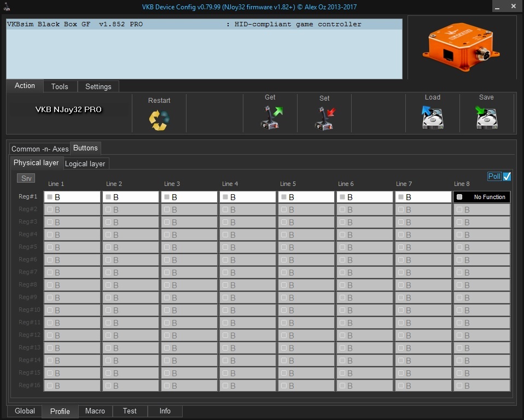Screen dimensions: 524x420
Task: Click the Set joystick icon with red arrow
Action: pos(325,118)
